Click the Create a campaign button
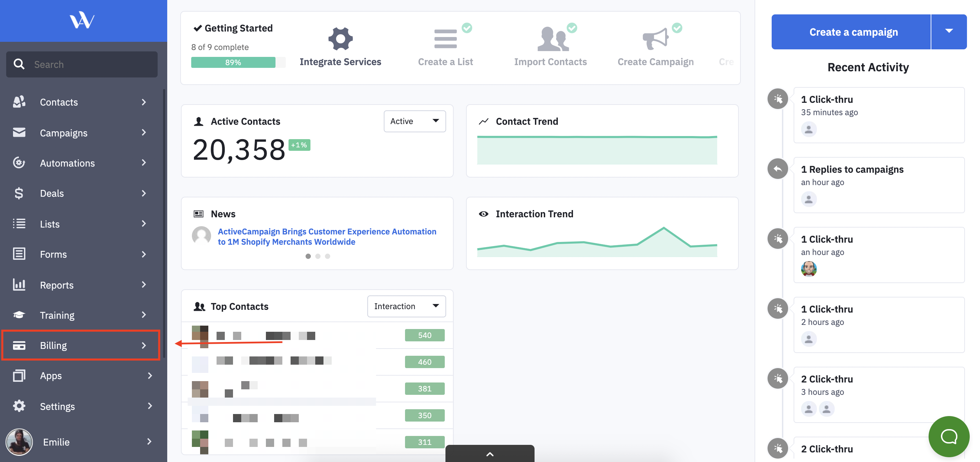 click(853, 32)
